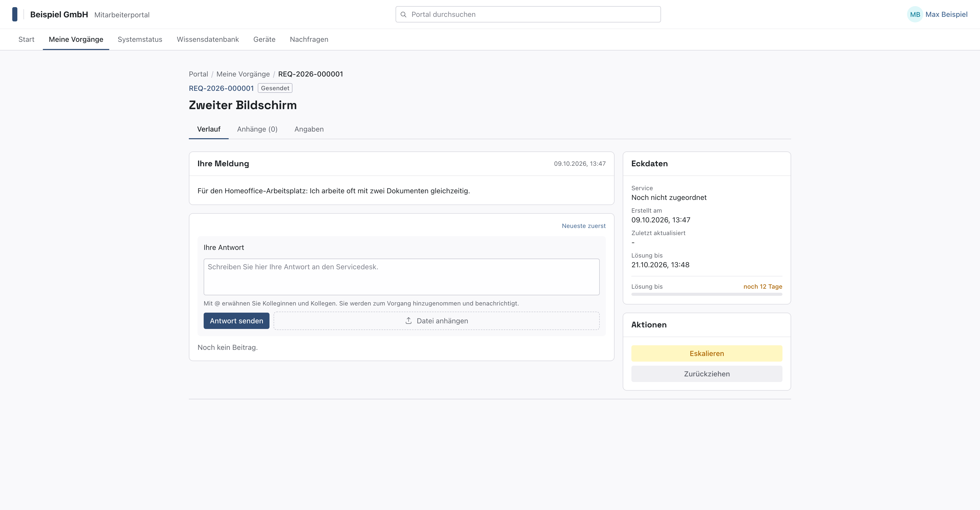
Task: Click the Eckdaten panel heading
Action: 650,164
